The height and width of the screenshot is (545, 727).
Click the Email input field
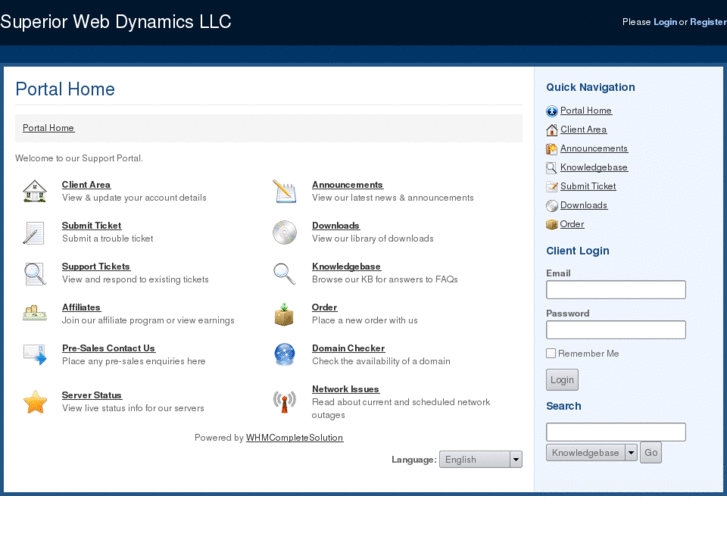(615, 290)
